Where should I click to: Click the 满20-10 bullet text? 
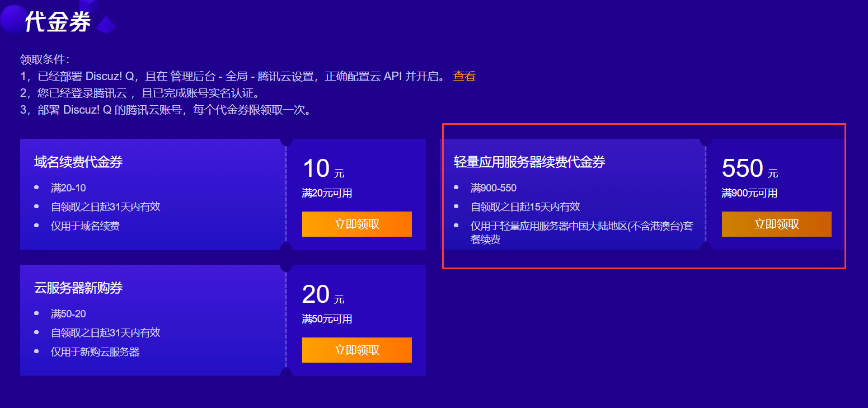tap(68, 188)
